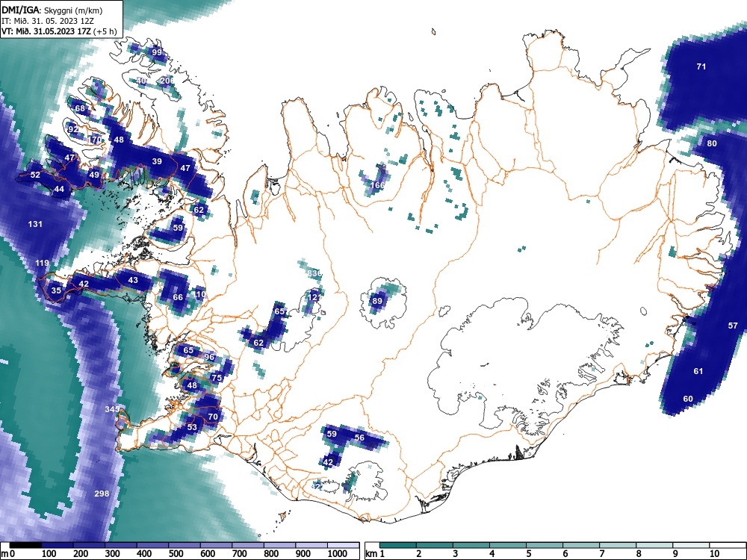Click the 'VT: Mið. 31.05.2023 17Z (+5 h)' line
Image resolution: width=747 pixels, height=560 pixels.
click(59, 31)
